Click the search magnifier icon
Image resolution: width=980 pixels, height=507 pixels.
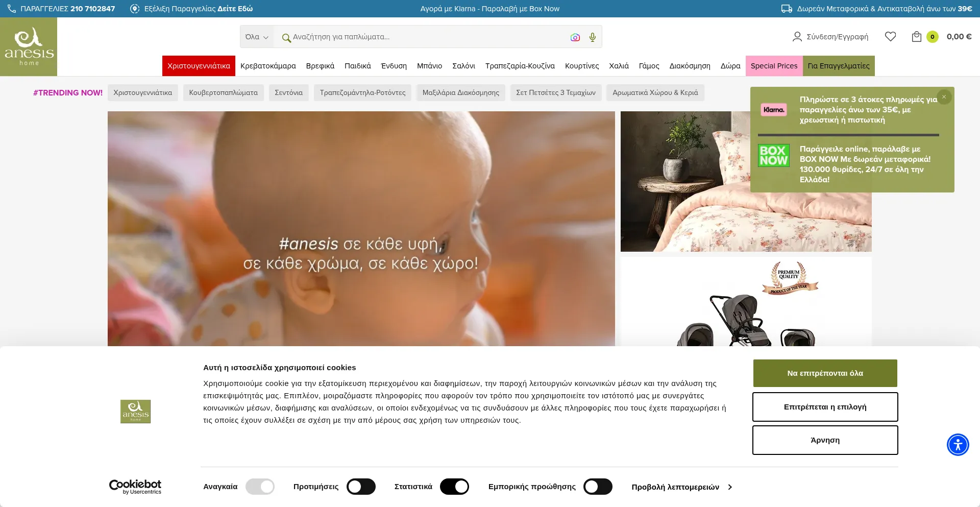click(286, 37)
